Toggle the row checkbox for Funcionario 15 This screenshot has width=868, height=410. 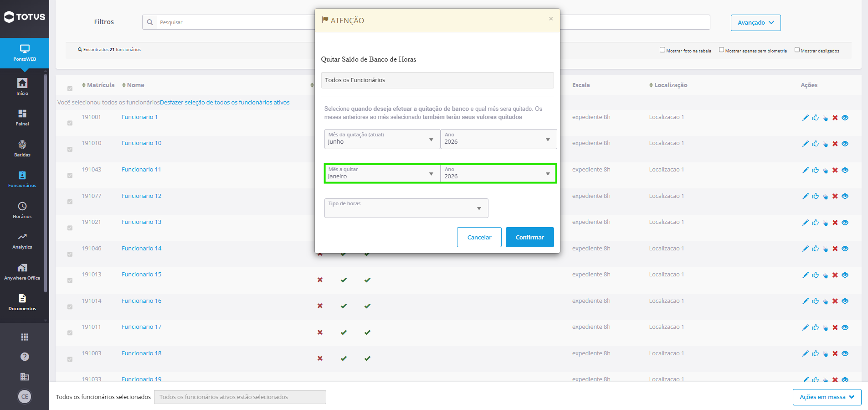point(70,280)
